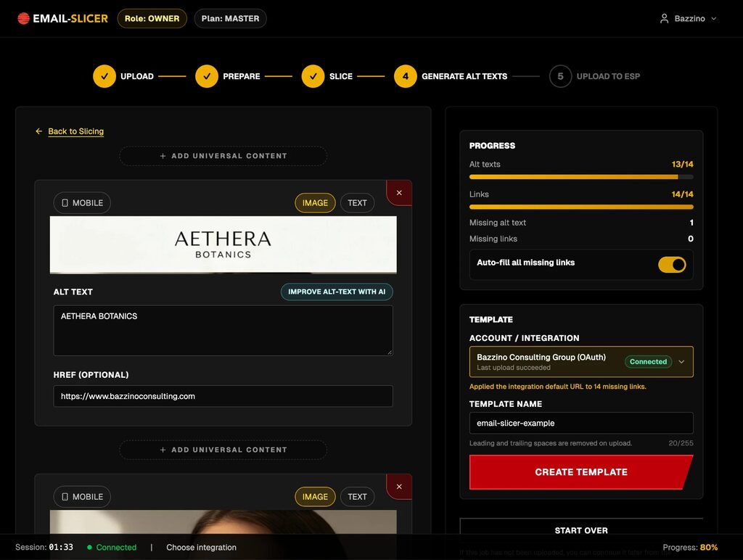The image size is (743, 560).
Task: Click the Progress 80% status text
Action: tap(690, 547)
